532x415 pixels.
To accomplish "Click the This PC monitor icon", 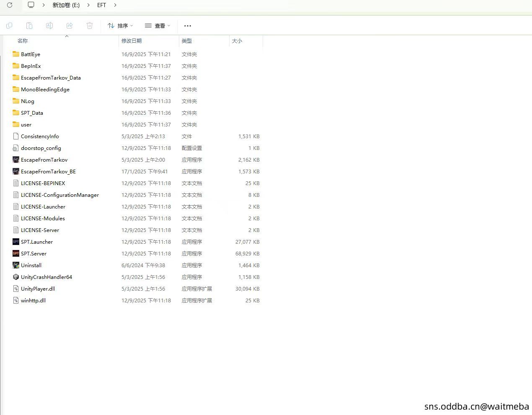I will click(x=31, y=5).
